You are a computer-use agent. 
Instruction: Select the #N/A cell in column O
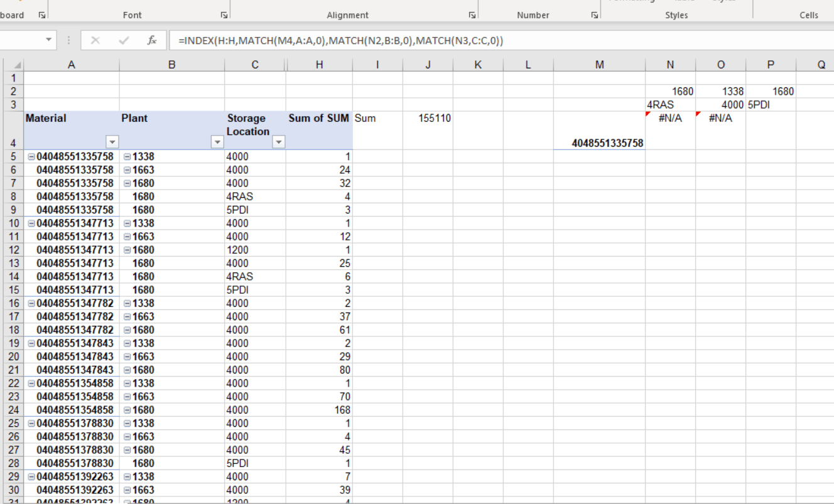coord(720,131)
